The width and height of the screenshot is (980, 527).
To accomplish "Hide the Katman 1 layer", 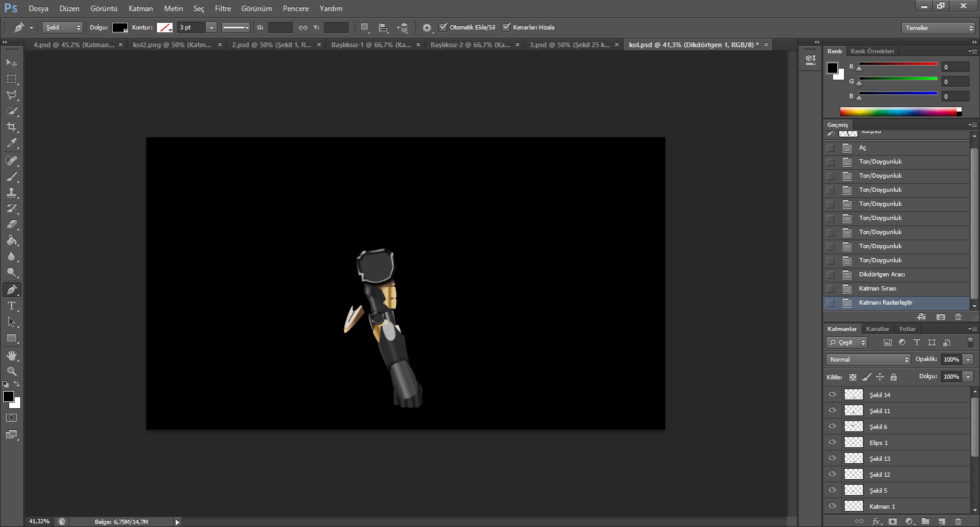I will click(x=832, y=506).
